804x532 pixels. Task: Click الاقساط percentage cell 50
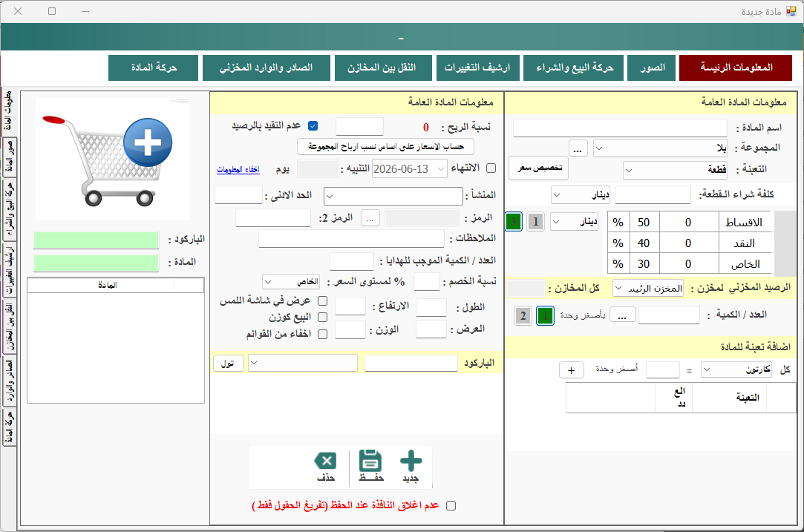(x=644, y=223)
